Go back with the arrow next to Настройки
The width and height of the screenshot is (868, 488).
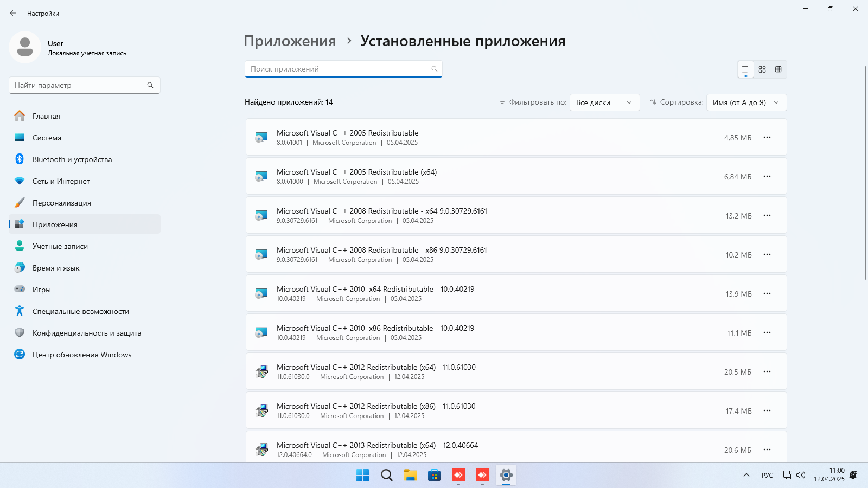click(13, 13)
